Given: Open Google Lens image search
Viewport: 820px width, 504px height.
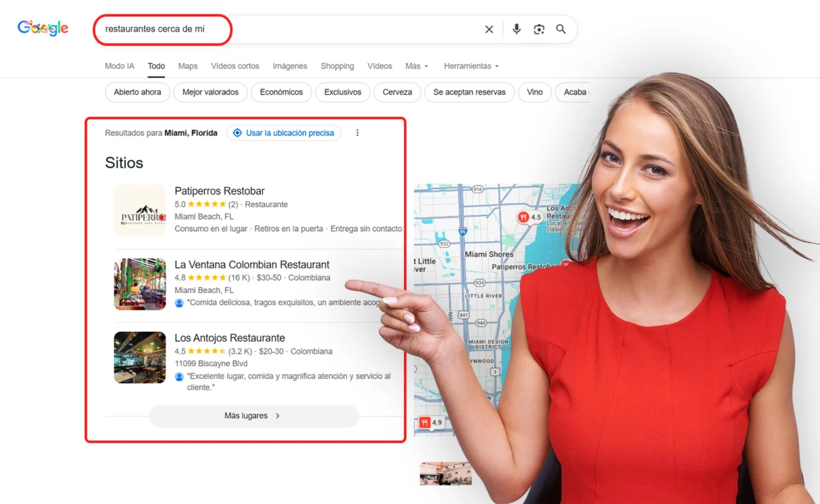Looking at the screenshot, I should [539, 29].
